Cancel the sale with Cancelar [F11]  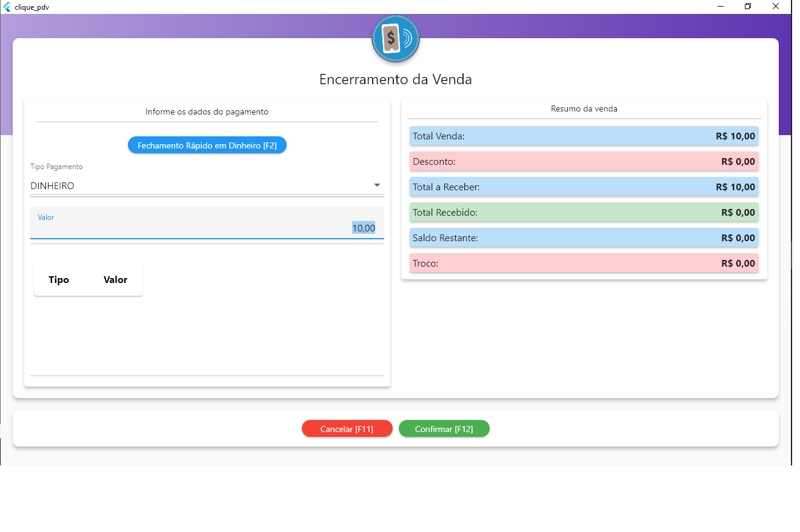pos(347,429)
